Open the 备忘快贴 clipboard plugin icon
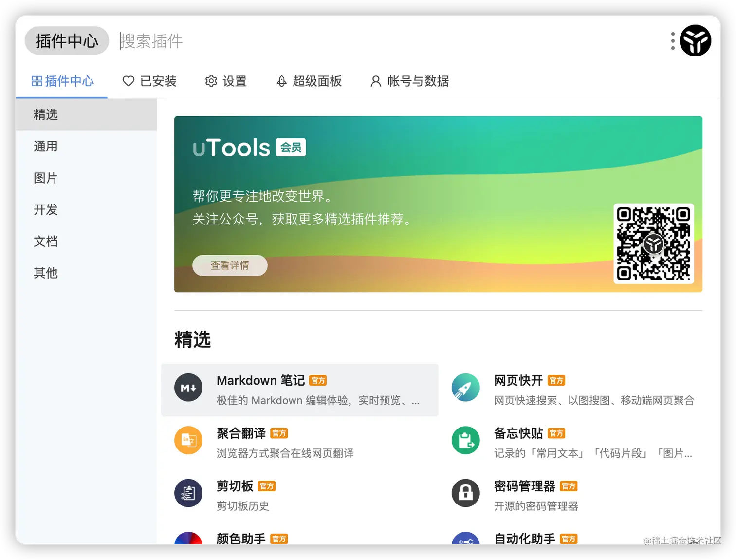The image size is (736, 560). [465, 440]
